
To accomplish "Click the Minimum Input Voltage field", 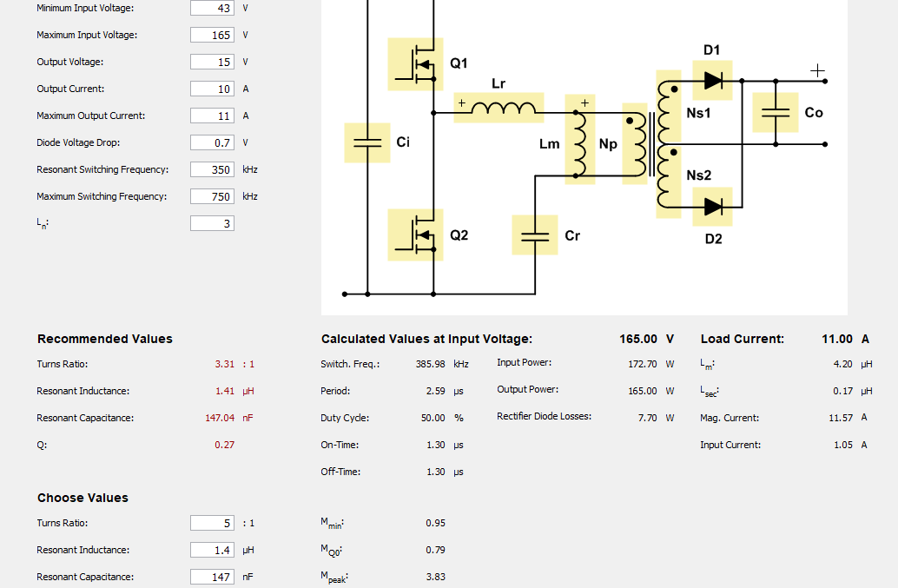I will (213, 8).
